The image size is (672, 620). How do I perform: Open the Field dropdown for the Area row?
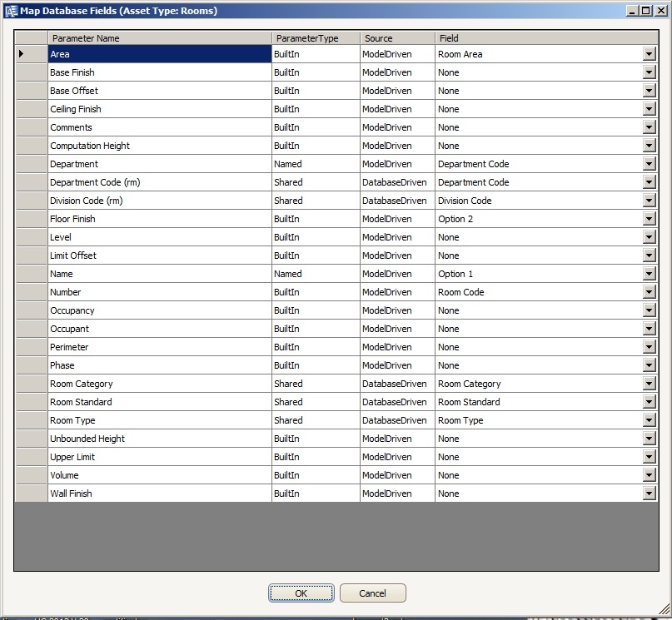pos(650,53)
